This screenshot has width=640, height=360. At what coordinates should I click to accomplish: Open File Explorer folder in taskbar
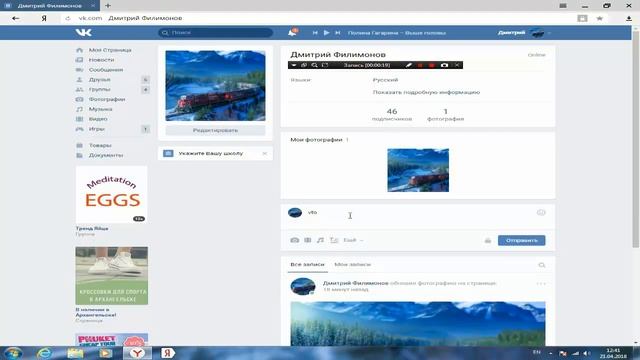click(x=76, y=353)
